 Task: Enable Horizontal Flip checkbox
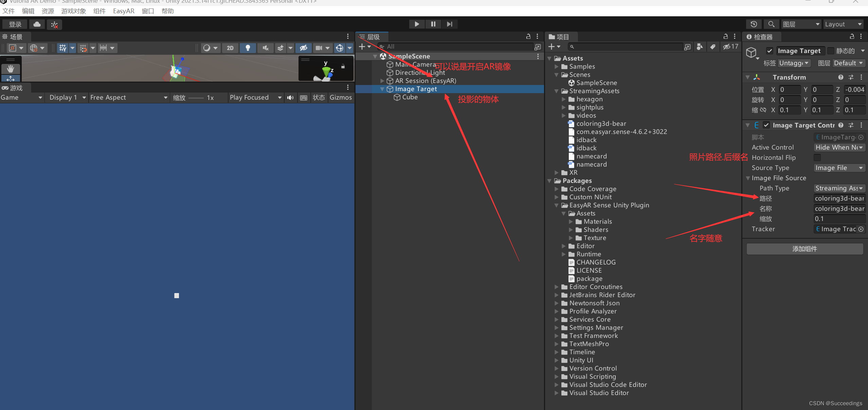[817, 157]
